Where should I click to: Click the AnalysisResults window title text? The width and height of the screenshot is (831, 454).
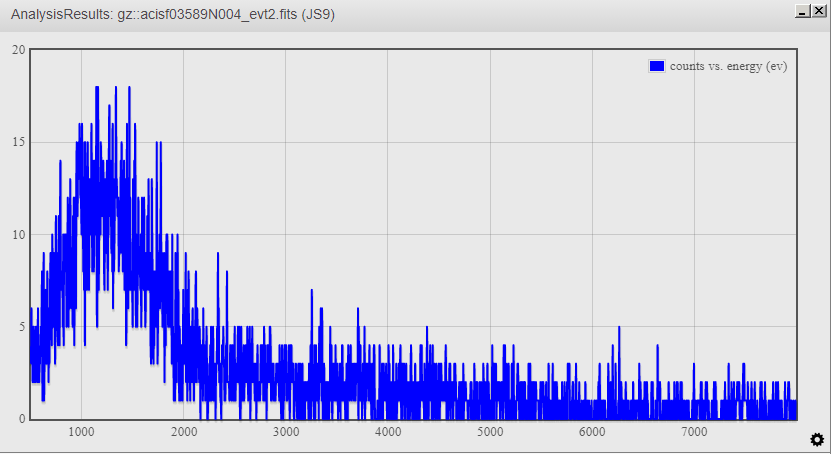coord(173,14)
